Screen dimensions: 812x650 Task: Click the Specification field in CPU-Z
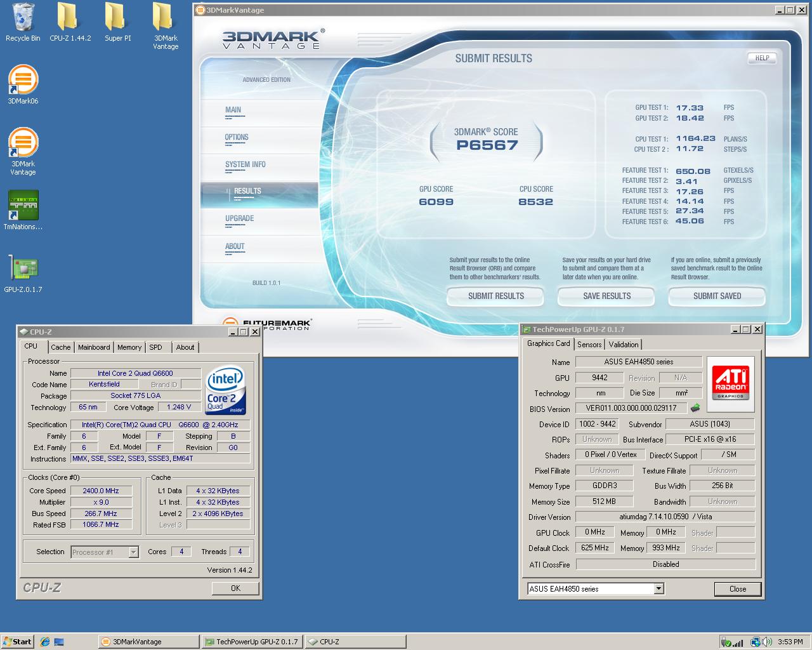(x=160, y=425)
